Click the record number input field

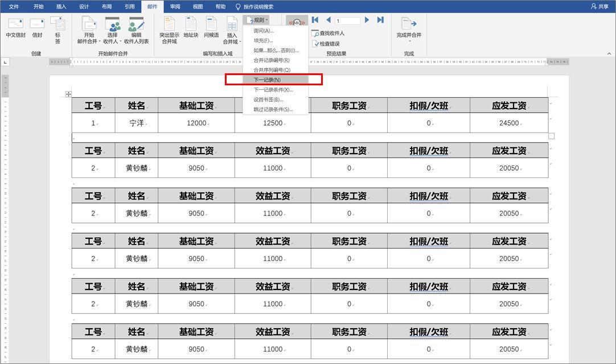coord(346,19)
